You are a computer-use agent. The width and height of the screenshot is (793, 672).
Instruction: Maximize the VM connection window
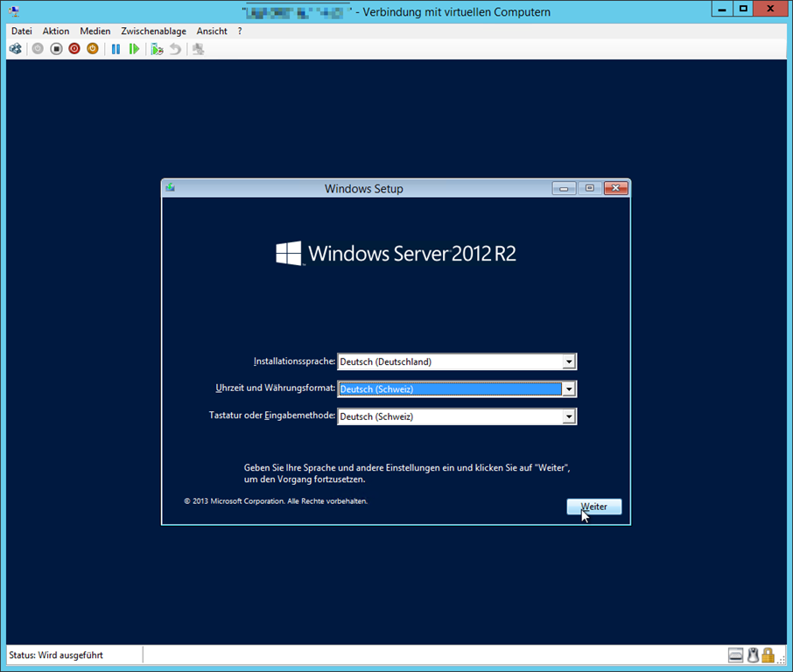point(743,9)
